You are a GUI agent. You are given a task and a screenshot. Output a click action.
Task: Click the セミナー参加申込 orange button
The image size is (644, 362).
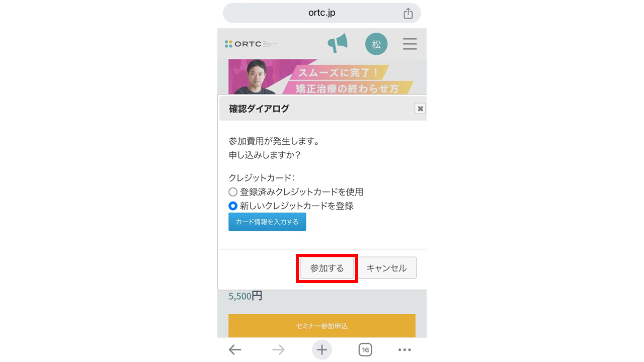(x=322, y=326)
